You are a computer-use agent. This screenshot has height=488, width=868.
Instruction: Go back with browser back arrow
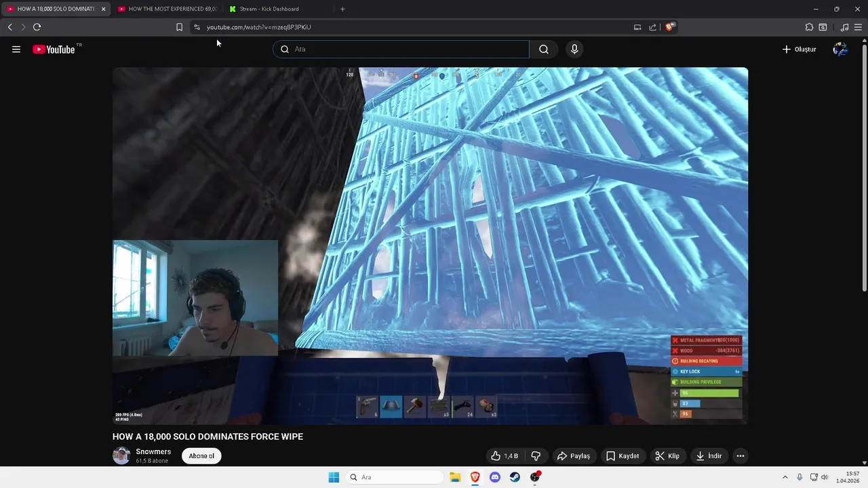click(x=9, y=27)
